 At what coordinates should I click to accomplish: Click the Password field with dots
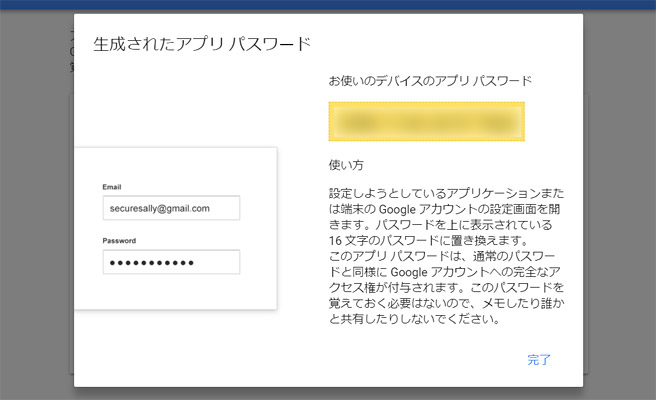tap(171, 262)
